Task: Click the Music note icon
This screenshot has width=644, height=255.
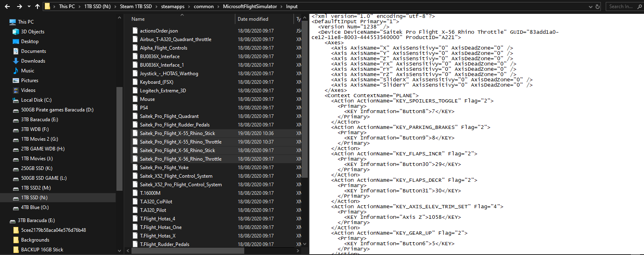Action: coord(16,71)
